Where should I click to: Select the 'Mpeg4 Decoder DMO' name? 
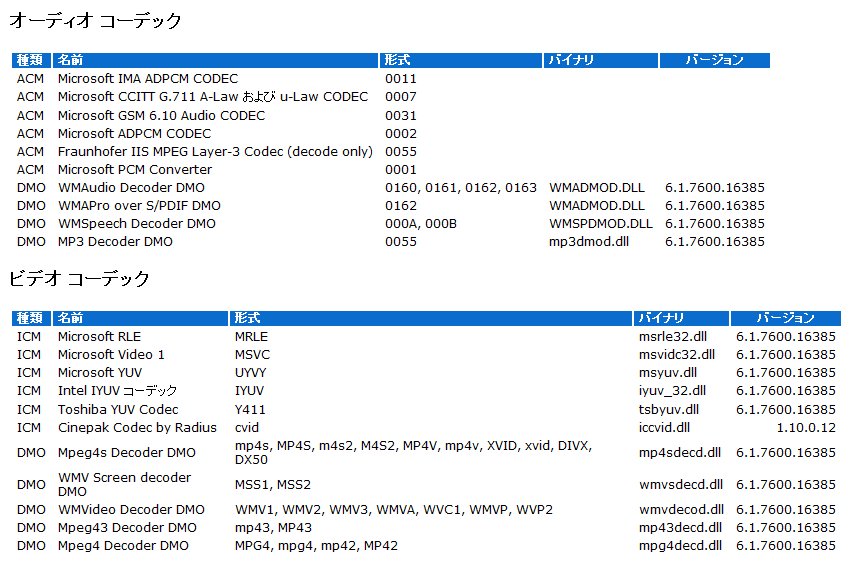[x=123, y=545]
